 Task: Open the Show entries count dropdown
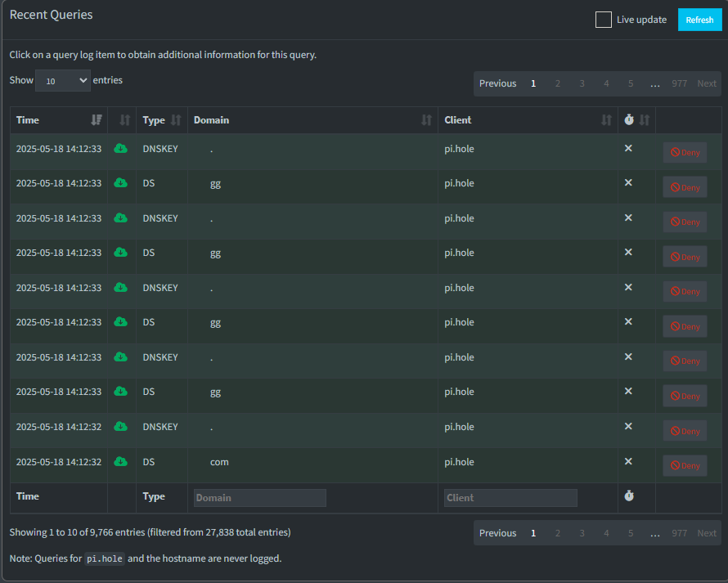coord(63,81)
